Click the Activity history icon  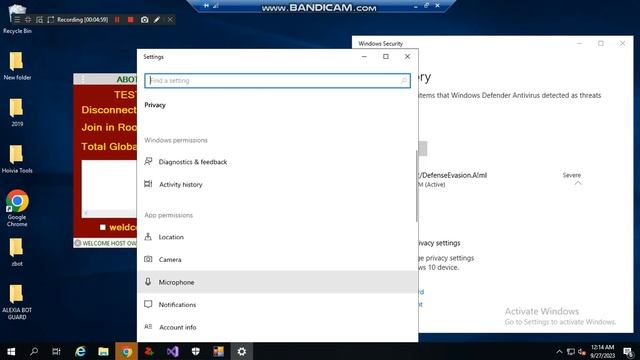coord(148,184)
